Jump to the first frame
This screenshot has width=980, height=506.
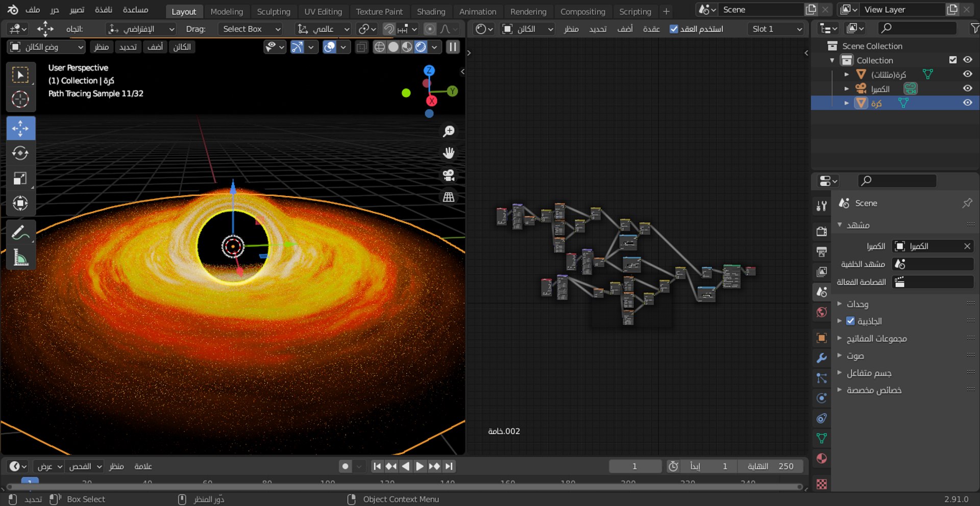pyautogui.click(x=377, y=466)
